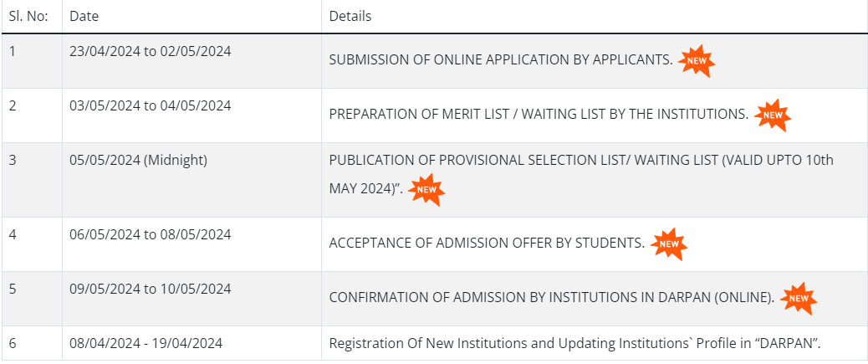
Task: Open Submission of Online Application by Applicants
Action: point(501,60)
